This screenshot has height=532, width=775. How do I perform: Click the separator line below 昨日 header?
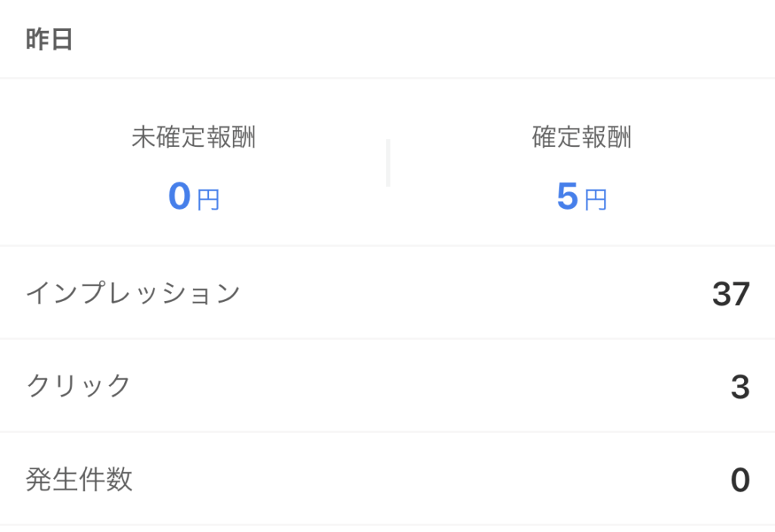point(387,78)
